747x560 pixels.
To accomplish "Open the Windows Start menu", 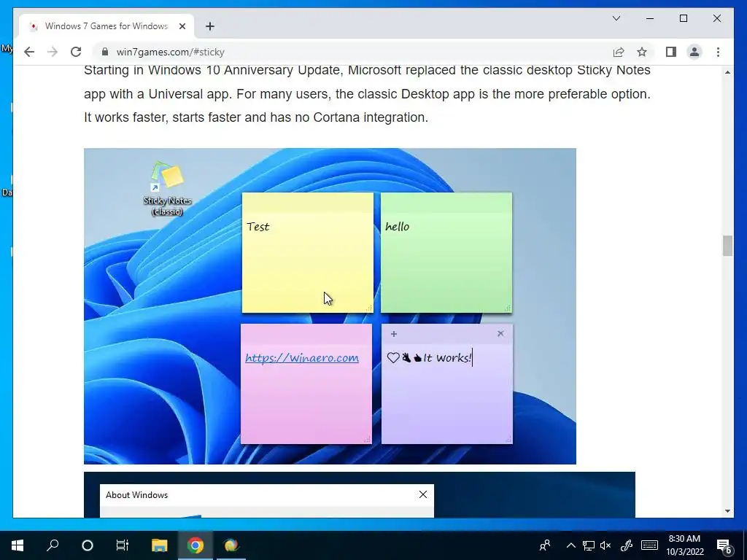I will pyautogui.click(x=18, y=545).
